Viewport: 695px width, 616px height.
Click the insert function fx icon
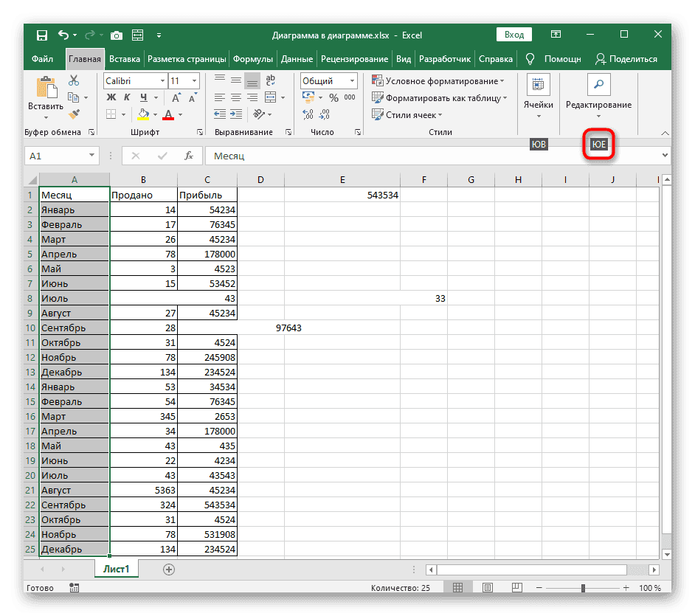point(189,156)
